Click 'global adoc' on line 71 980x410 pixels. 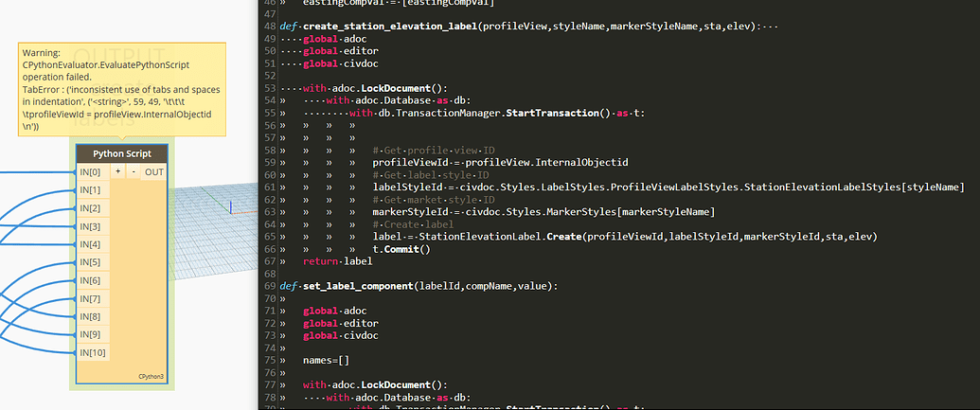[334, 312]
